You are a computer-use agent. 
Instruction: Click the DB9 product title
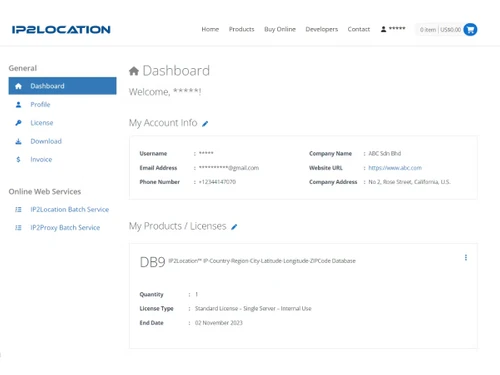tap(152, 262)
